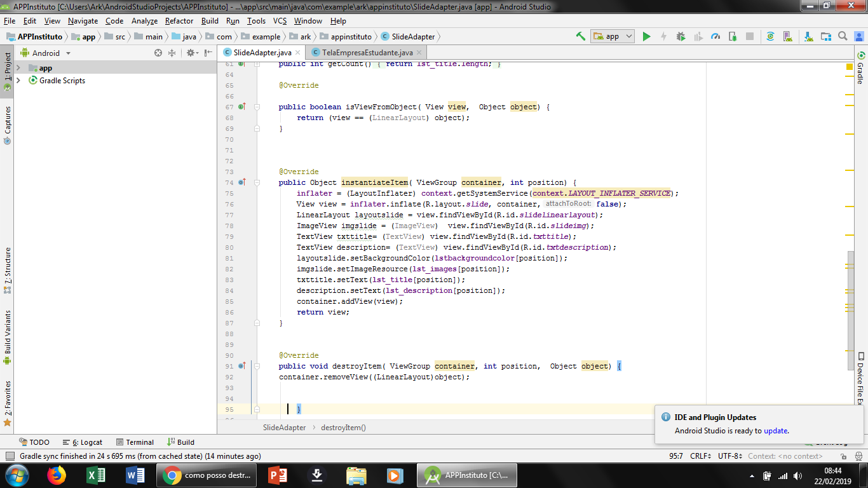
Task: Click the yellow inspection status square
Action: tap(850, 67)
